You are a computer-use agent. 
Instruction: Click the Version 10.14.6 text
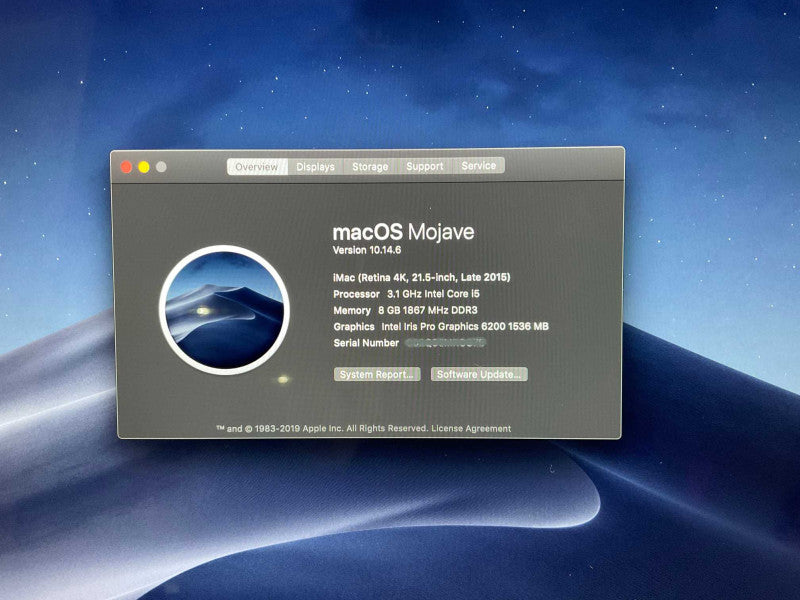pos(367,250)
